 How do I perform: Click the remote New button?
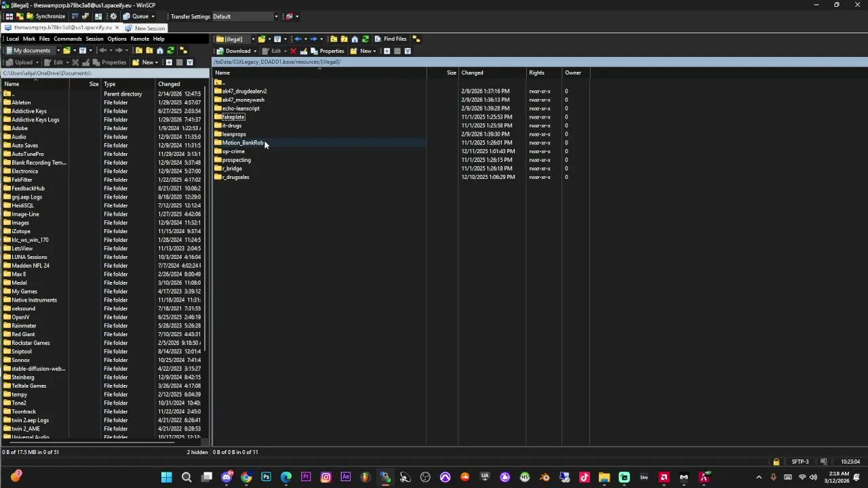tap(361, 51)
